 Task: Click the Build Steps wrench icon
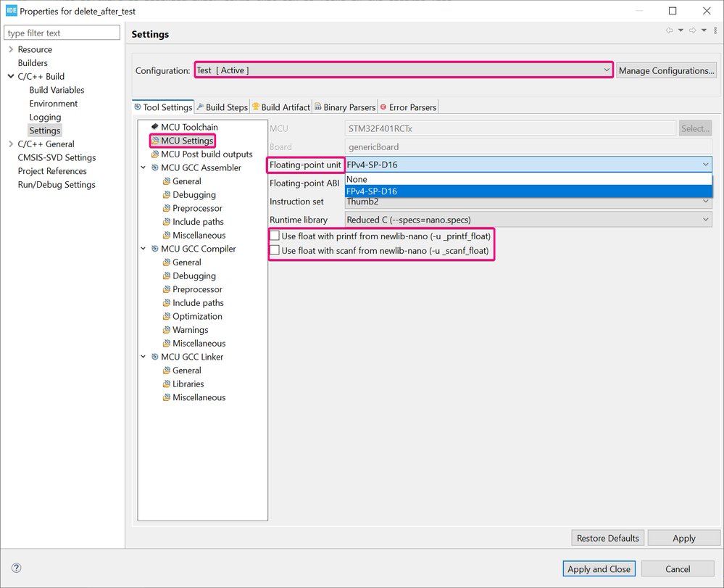[x=201, y=107]
